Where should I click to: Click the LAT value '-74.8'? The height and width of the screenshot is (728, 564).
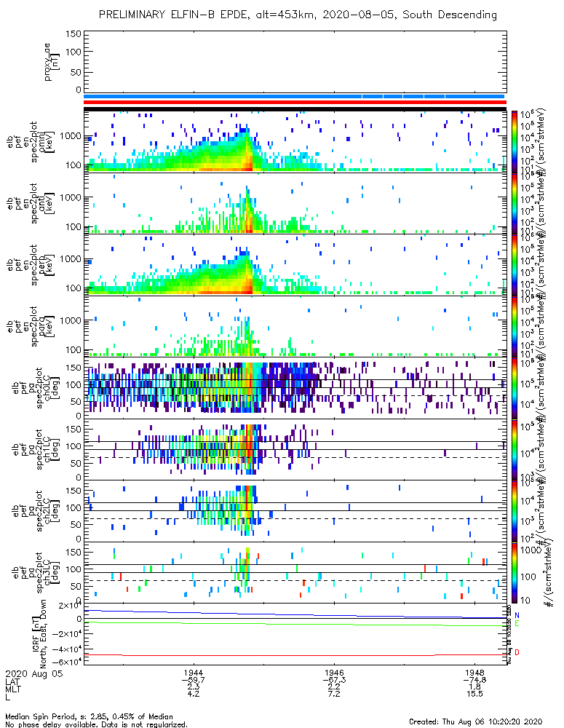475,680
